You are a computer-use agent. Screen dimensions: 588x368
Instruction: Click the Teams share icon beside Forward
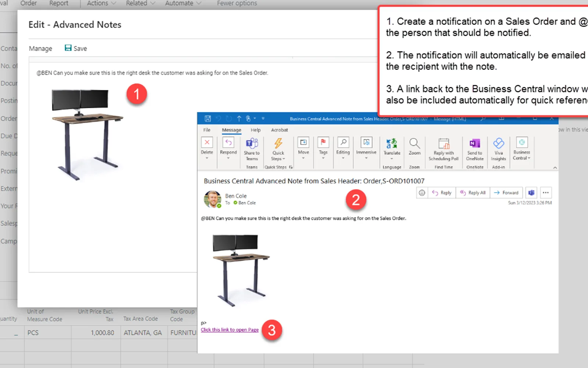coord(531,192)
